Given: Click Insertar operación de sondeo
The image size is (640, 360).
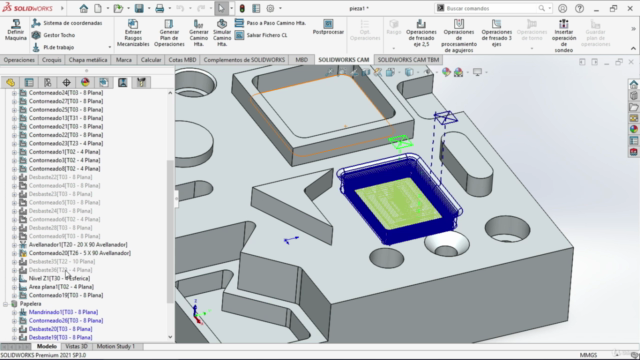Looking at the screenshot, I should coord(564,36).
